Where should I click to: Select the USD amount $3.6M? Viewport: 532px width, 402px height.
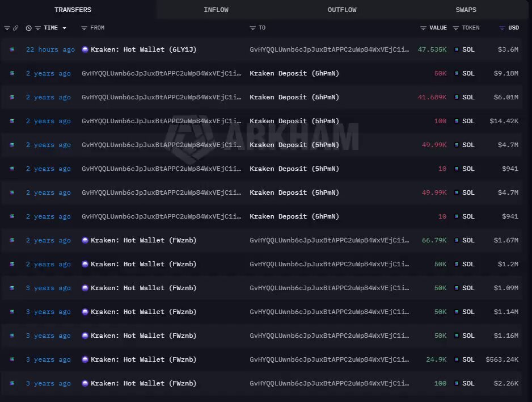point(508,49)
